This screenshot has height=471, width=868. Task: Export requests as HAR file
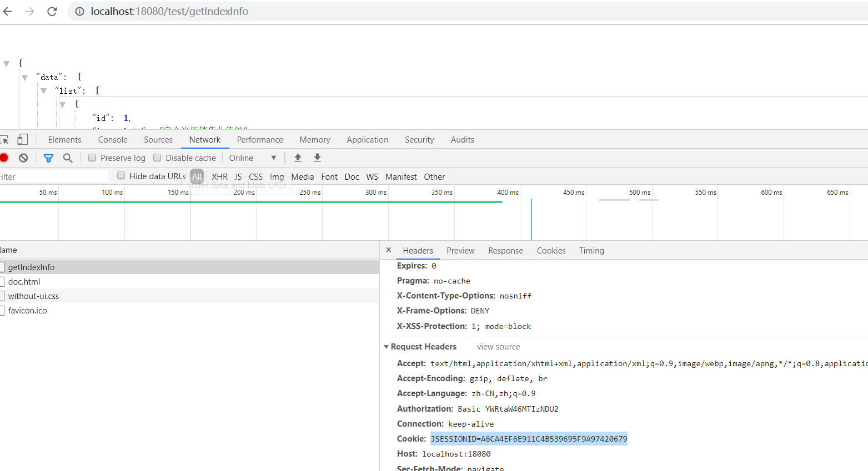point(317,158)
